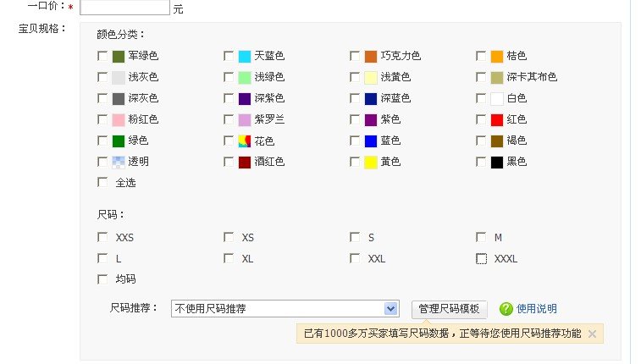
Task: Close the yellow size data notification
Action: [592, 334]
